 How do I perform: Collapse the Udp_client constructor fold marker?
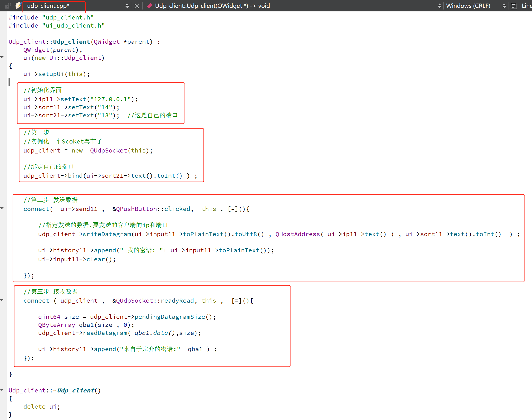(2, 57)
